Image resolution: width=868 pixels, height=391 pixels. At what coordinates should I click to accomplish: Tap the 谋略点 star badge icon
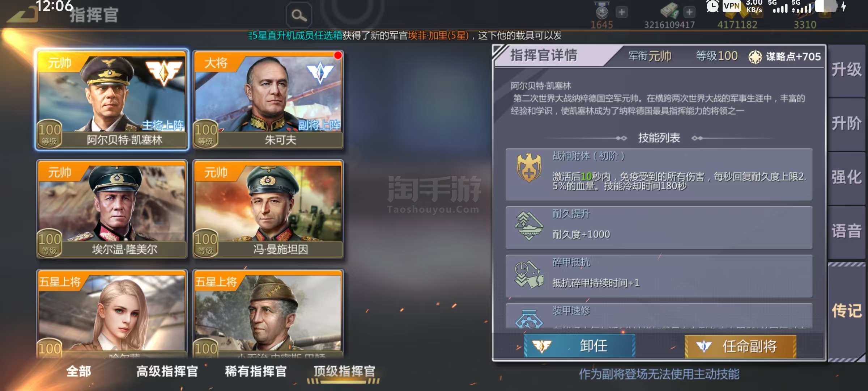(x=755, y=57)
